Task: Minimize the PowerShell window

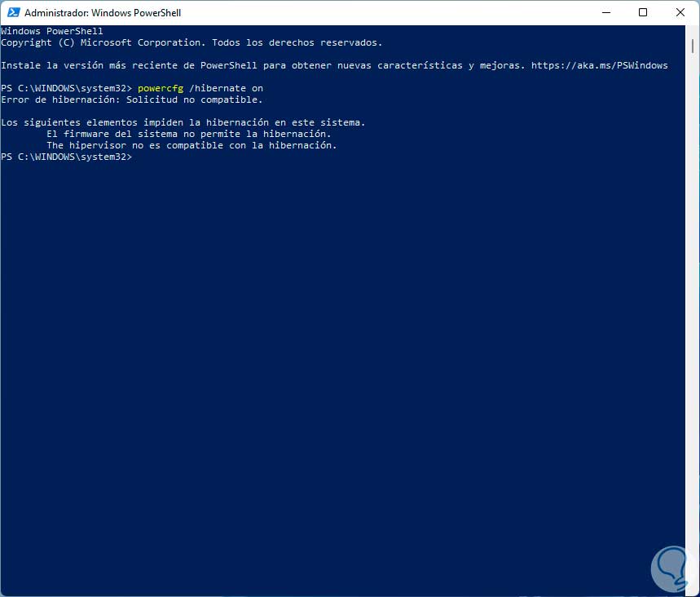Action: click(x=605, y=12)
